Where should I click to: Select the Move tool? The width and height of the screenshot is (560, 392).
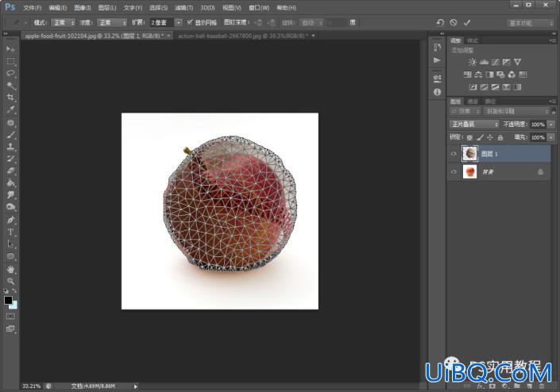click(10, 49)
